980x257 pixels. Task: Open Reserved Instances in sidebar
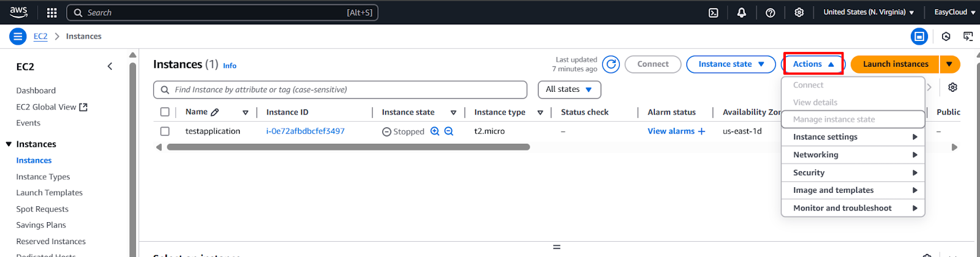click(51, 242)
